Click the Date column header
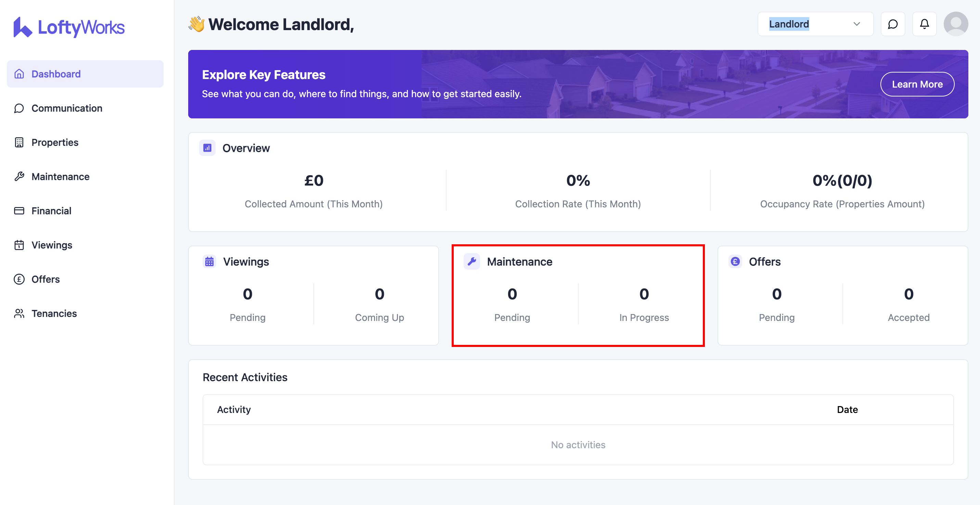The height and width of the screenshot is (505, 980). tap(847, 410)
